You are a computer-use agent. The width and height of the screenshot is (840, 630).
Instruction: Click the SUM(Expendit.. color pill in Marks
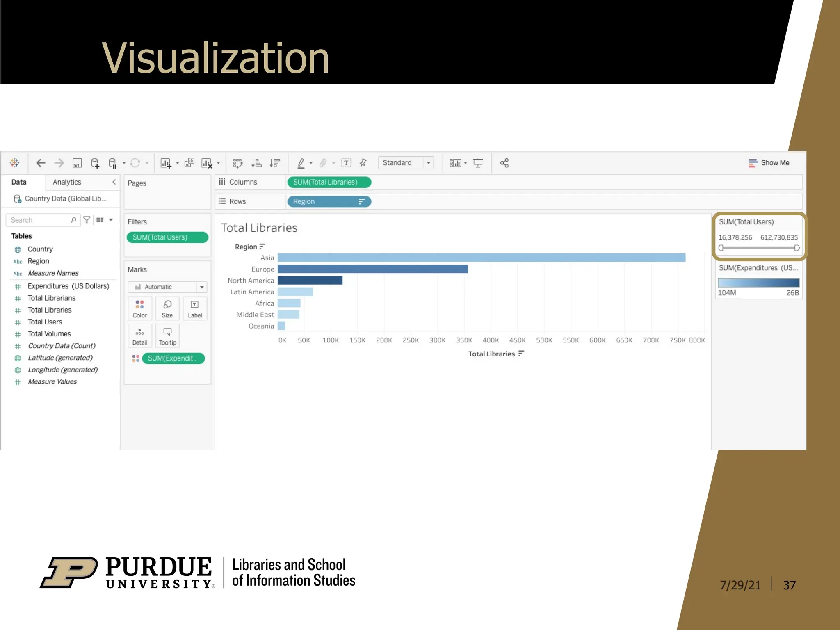(173, 358)
